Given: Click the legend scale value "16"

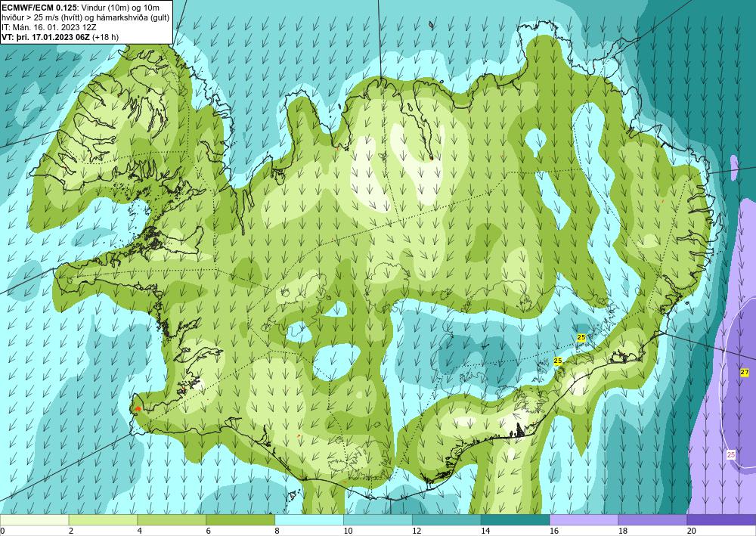Looking at the screenshot, I should tap(554, 531).
